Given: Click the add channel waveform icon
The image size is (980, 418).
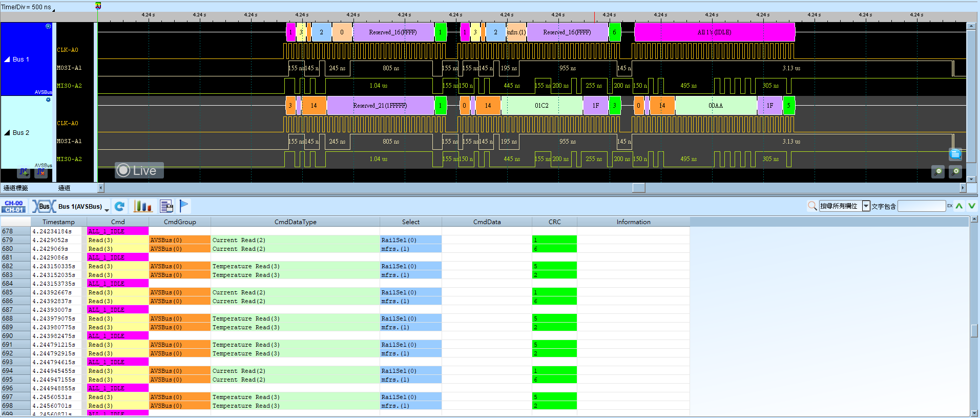Looking at the screenshot, I should 24,173.
